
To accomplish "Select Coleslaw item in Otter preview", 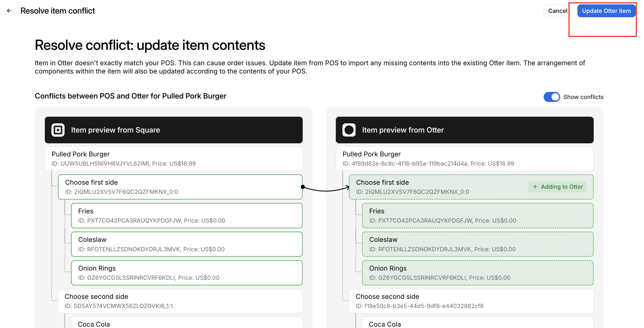I will click(478, 244).
